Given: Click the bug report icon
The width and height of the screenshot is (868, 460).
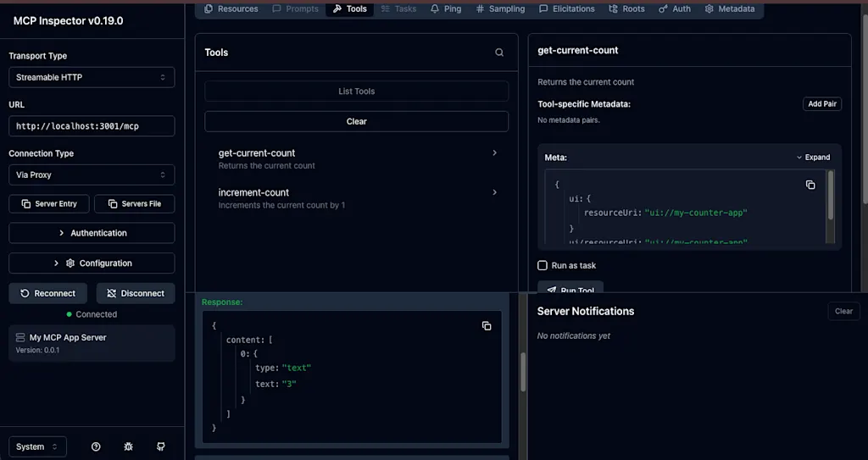Looking at the screenshot, I should [x=129, y=446].
